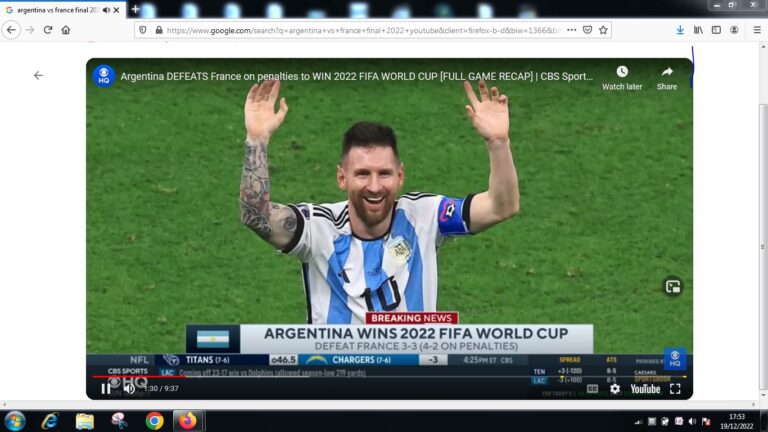This screenshot has height=432, width=768.
Task: Pause the YouTube video
Action: [105, 388]
